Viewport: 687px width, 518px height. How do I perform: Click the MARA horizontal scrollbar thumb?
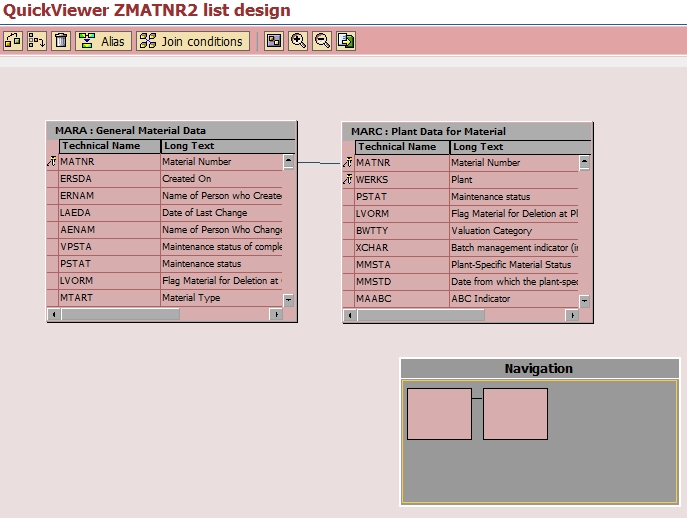coord(120,314)
